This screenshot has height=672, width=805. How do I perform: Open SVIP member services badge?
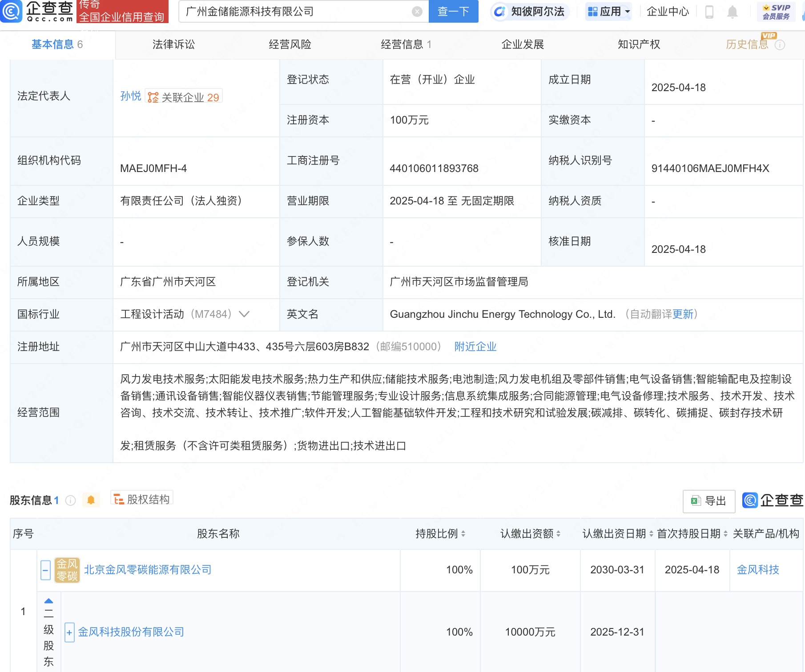pyautogui.click(x=776, y=12)
